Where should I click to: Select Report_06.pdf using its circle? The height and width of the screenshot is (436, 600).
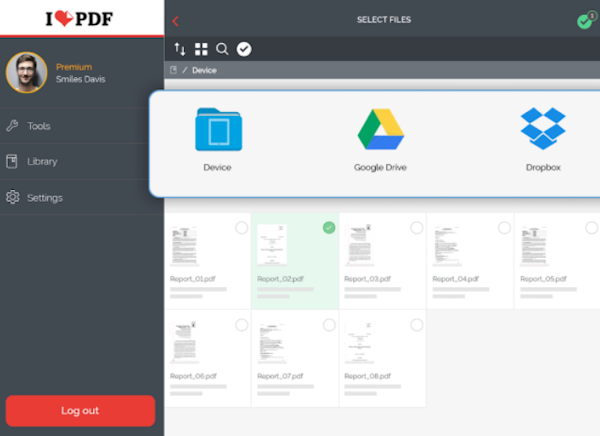241,325
